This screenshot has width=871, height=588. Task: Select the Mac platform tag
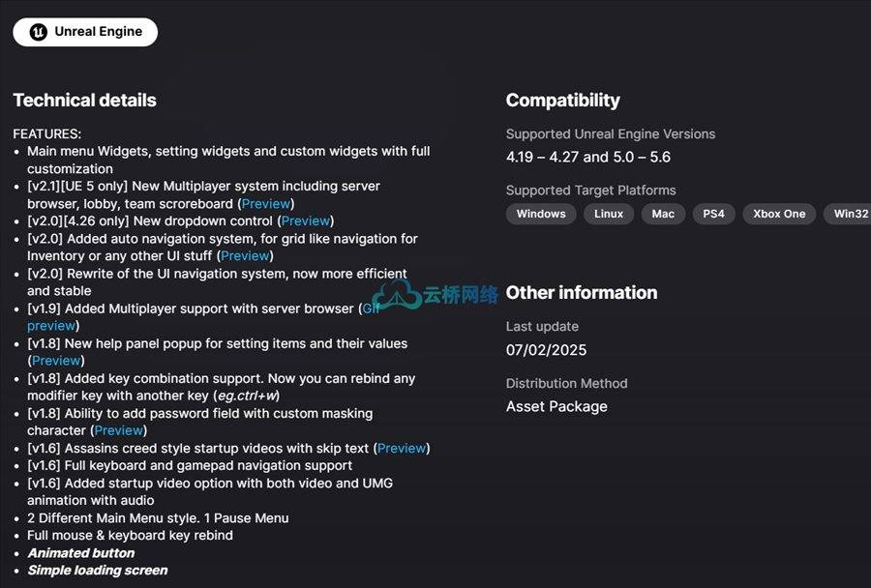663,214
